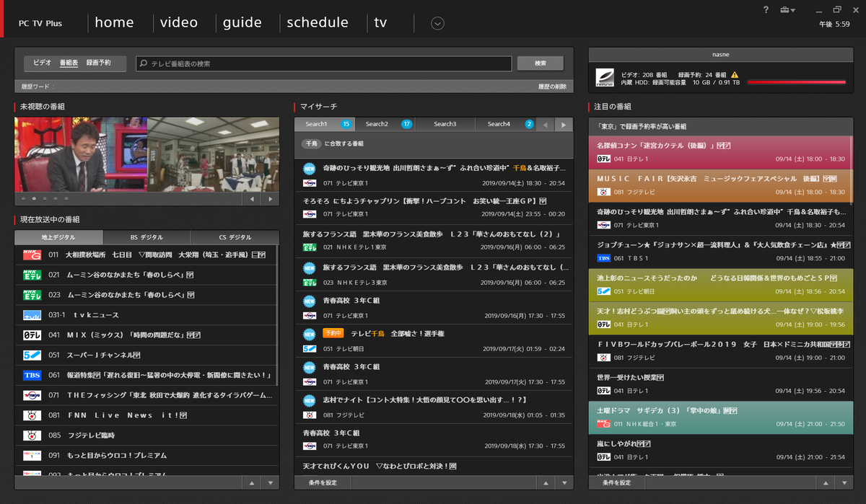Screen dimensions: 866x504
Task: Click 履歴の削除 link
Action: tap(551, 87)
